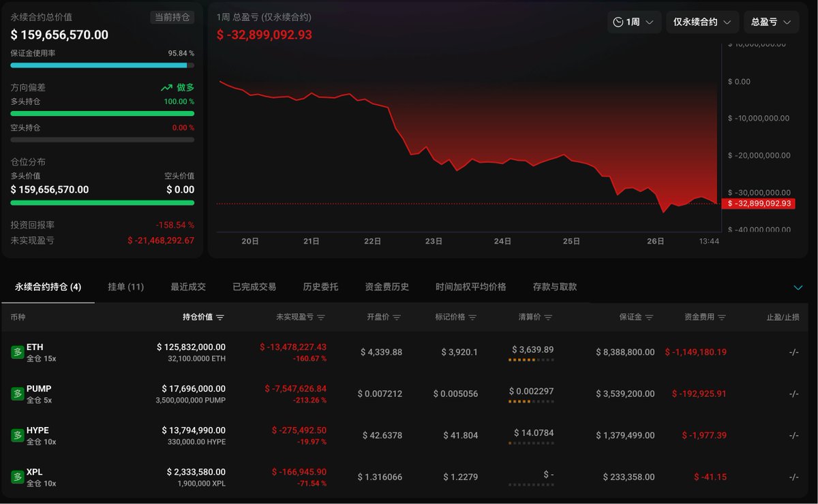Screen dimensions: 818x504
Task: Click the HYPE coin name
Action: 37,430
